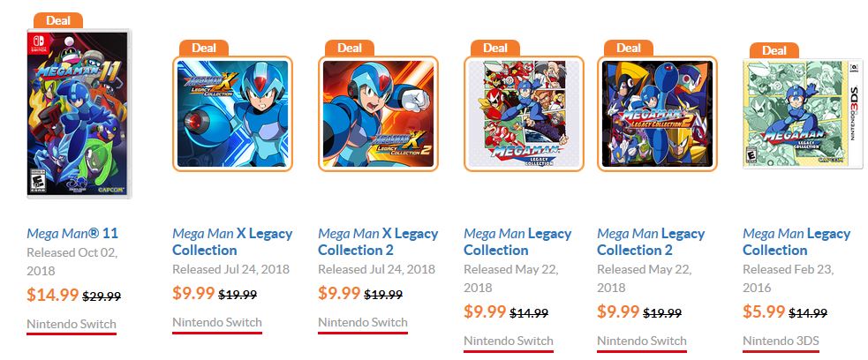
Task: Click the Deal badge on X Legacy Collection
Action: 204,48
